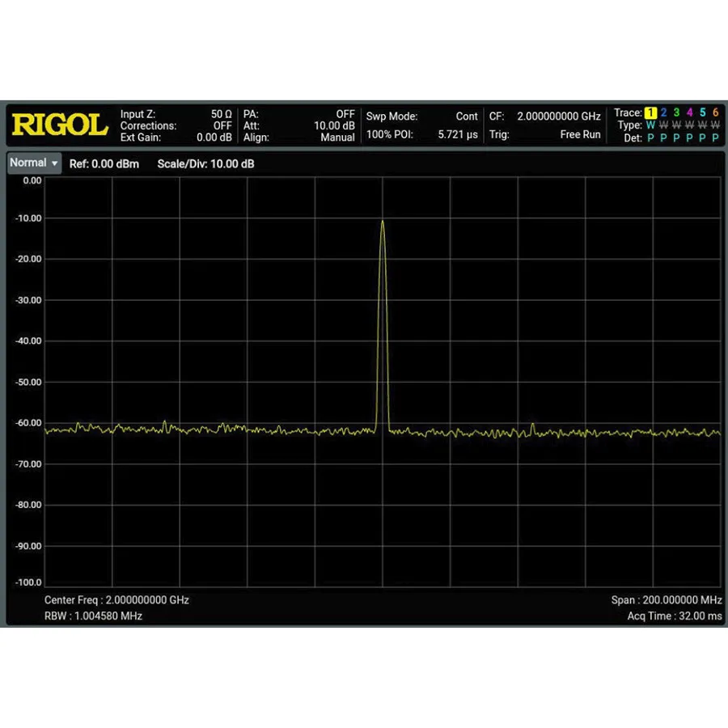Activate the magenta Trace 4

coord(689,112)
